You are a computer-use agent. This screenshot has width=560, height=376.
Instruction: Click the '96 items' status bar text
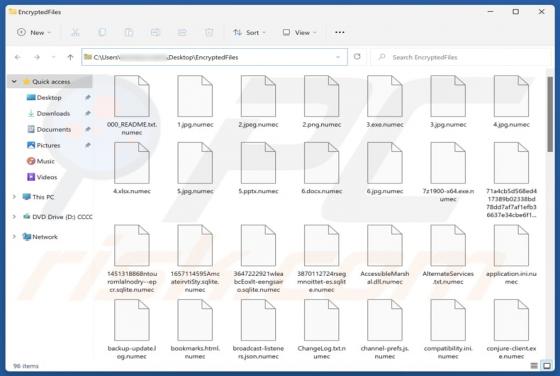pyautogui.click(x=26, y=366)
